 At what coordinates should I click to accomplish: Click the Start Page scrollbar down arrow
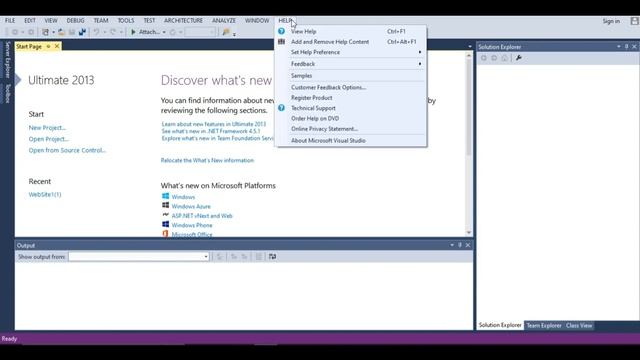[469, 232]
